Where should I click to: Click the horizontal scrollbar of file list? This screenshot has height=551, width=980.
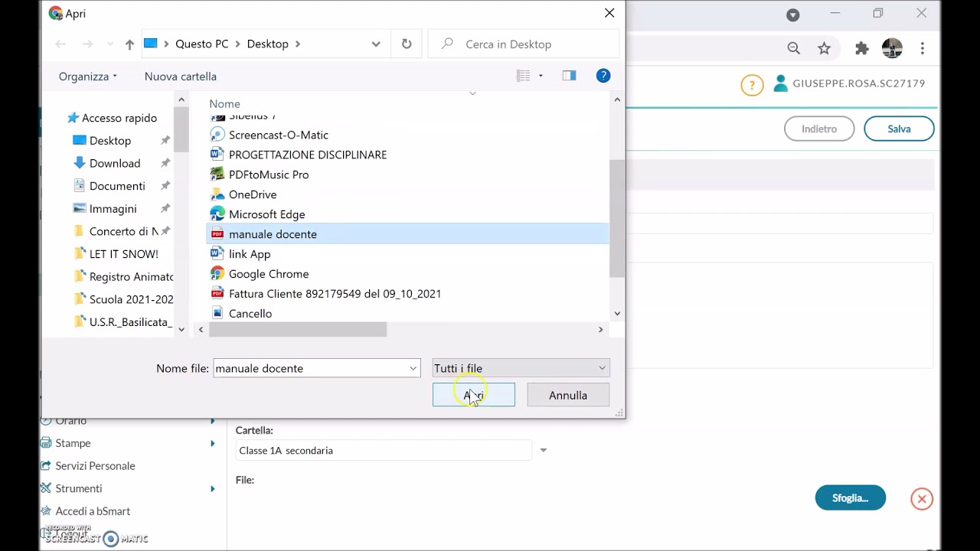(x=298, y=329)
